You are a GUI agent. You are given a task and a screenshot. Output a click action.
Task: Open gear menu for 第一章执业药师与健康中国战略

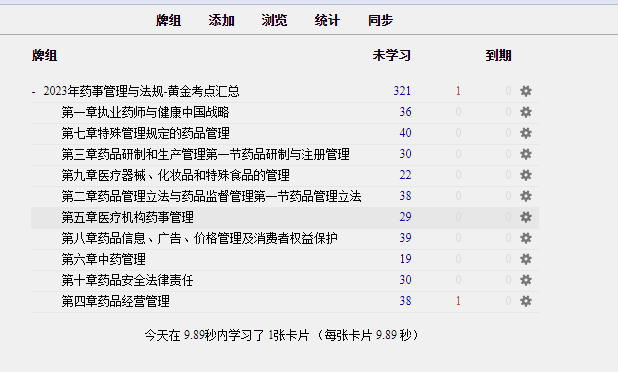pos(526,112)
